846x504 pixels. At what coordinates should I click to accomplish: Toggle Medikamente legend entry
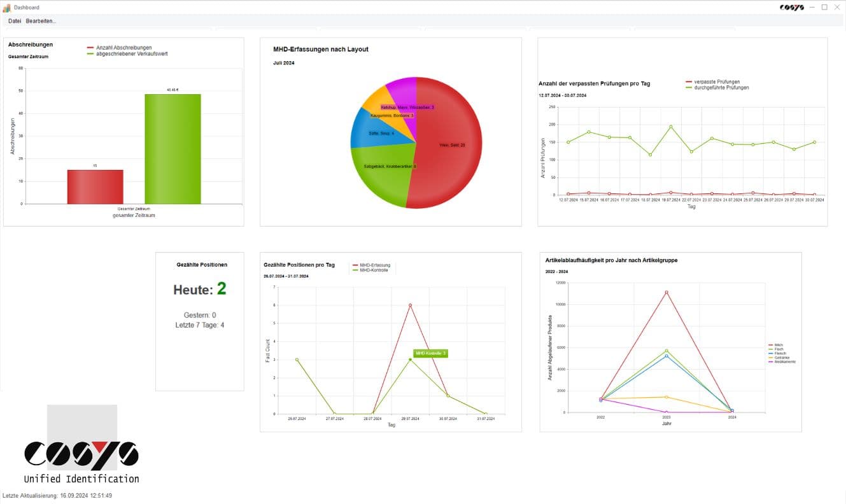pyautogui.click(x=782, y=361)
